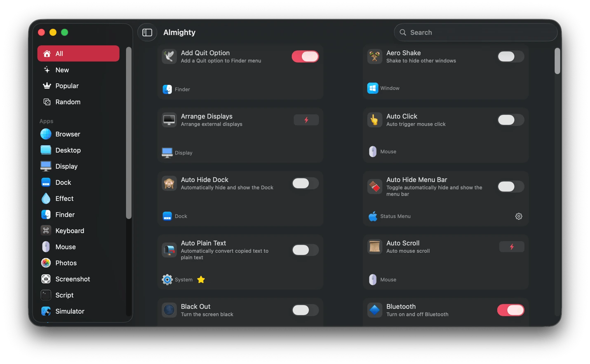Click the sidebar vertical scrollbar
The image size is (590, 364).
129,133
